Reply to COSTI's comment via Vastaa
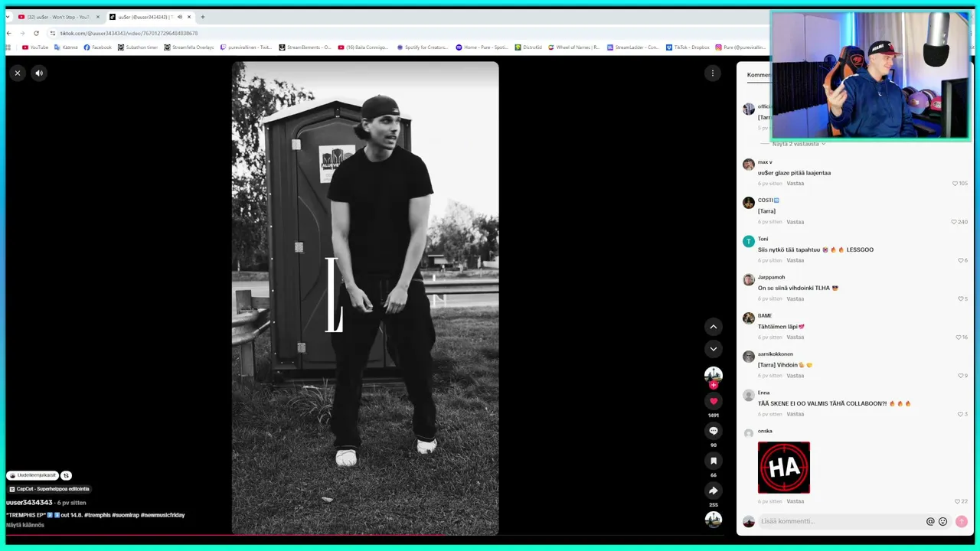 (795, 222)
